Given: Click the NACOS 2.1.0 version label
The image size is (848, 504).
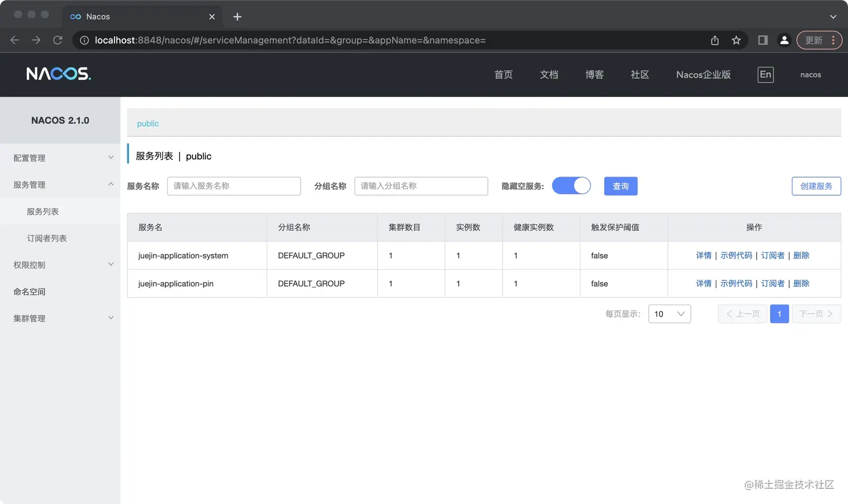Looking at the screenshot, I should [x=60, y=121].
